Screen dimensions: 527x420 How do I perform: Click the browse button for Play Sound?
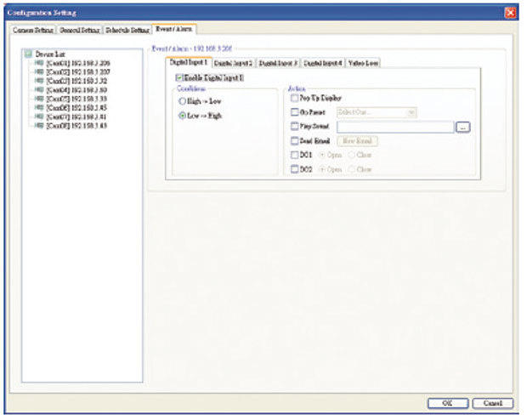point(462,127)
